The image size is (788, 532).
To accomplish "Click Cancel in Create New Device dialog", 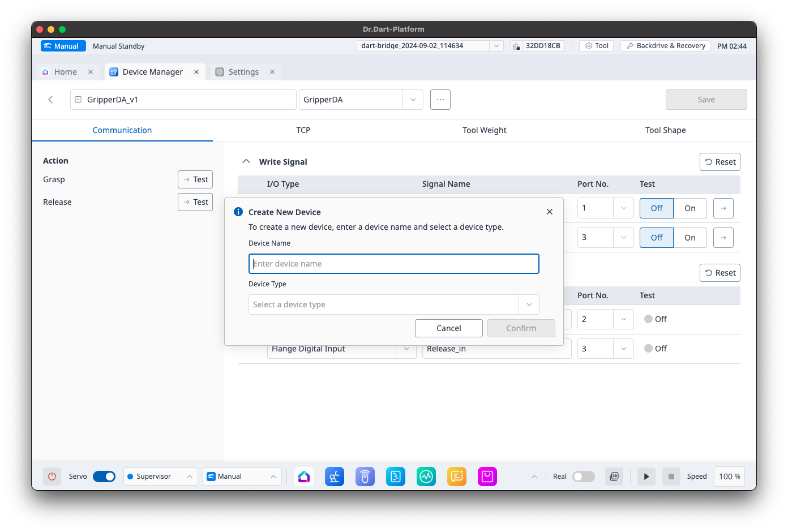I will (448, 328).
